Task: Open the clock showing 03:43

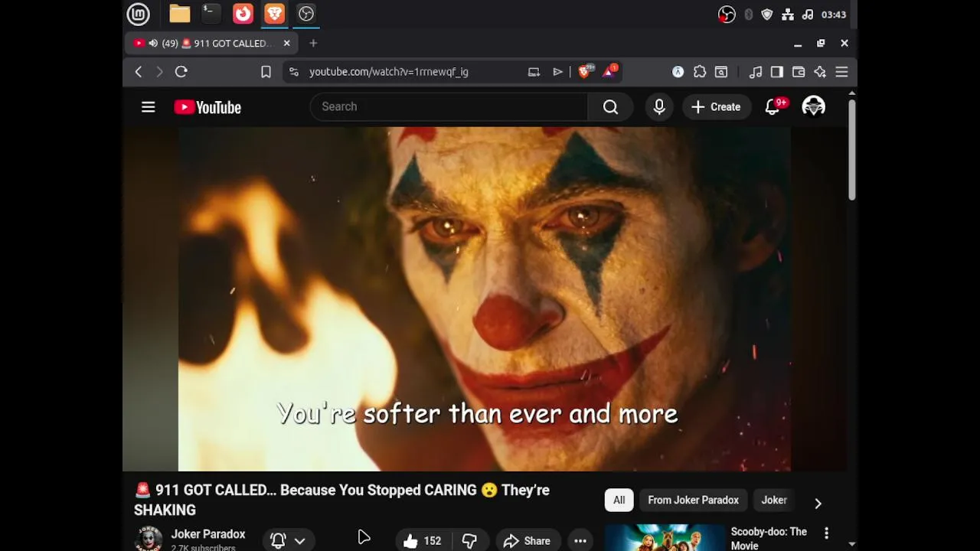Action: pos(834,15)
